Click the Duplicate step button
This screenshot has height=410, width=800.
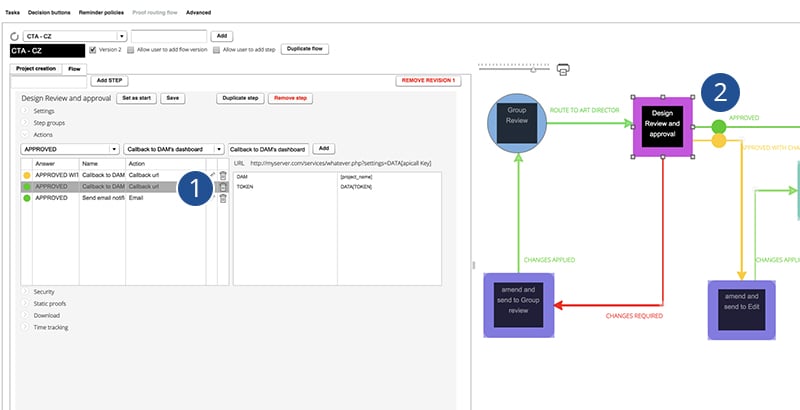coord(240,98)
